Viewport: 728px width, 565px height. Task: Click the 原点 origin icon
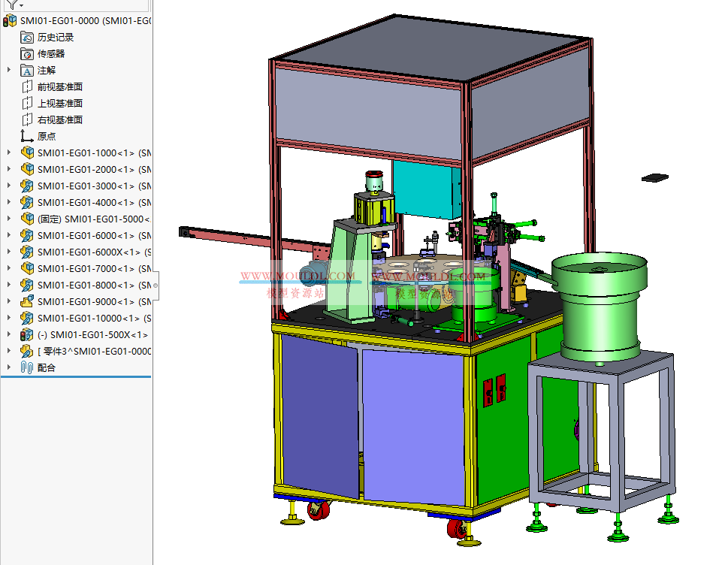click(27, 136)
